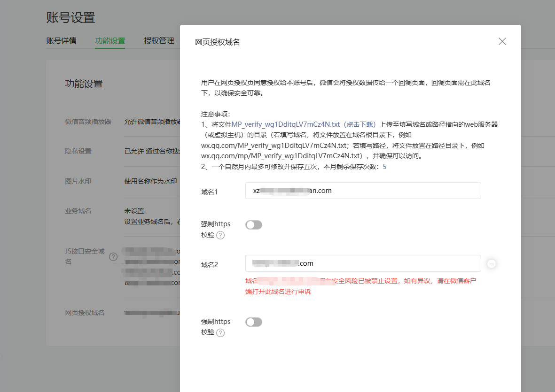Screen dimensions: 555x392
Task: Click 微信音频播放器 setting label
Action: pyautogui.click(x=88, y=122)
